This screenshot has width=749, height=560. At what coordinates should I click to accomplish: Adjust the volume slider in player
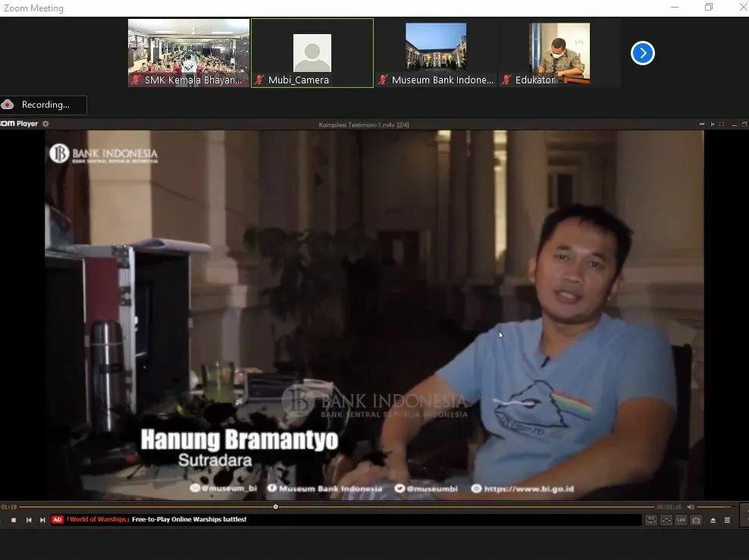click(714, 506)
